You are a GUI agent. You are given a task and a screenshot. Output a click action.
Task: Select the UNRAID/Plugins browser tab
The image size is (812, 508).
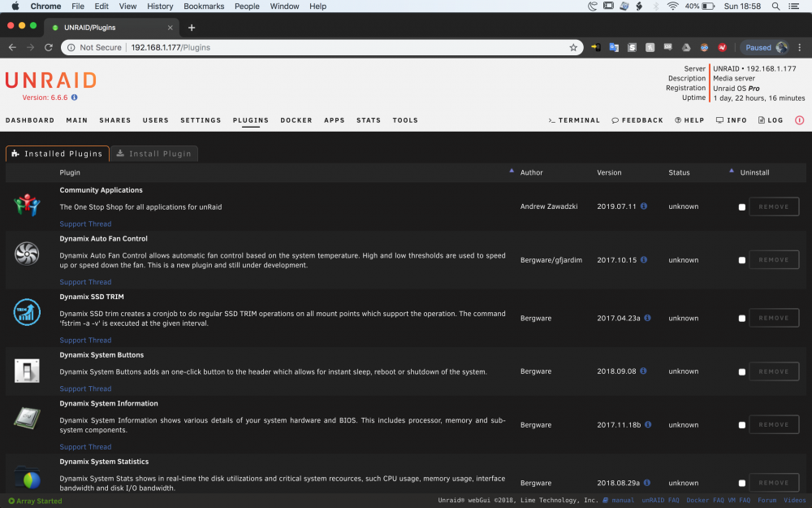coord(112,28)
